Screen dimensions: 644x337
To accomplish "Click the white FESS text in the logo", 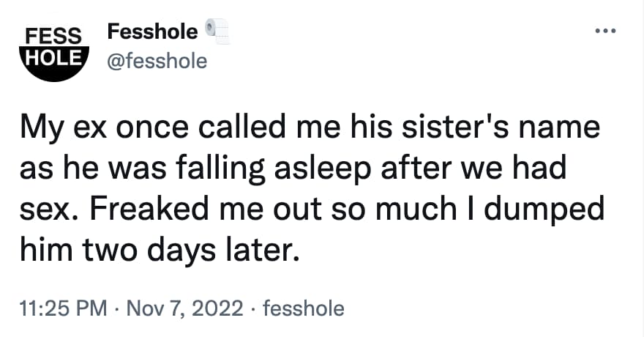I will click(x=53, y=34).
